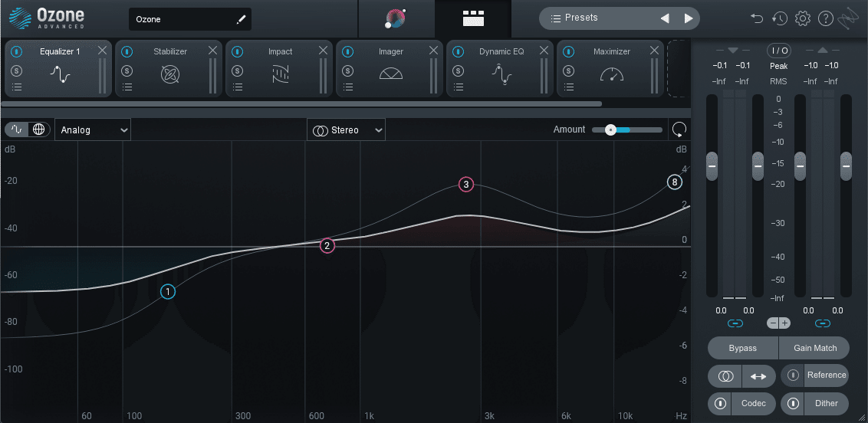This screenshot has height=423, width=868.
Task: Remove the Stabilizer module
Action: click(x=212, y=51)
